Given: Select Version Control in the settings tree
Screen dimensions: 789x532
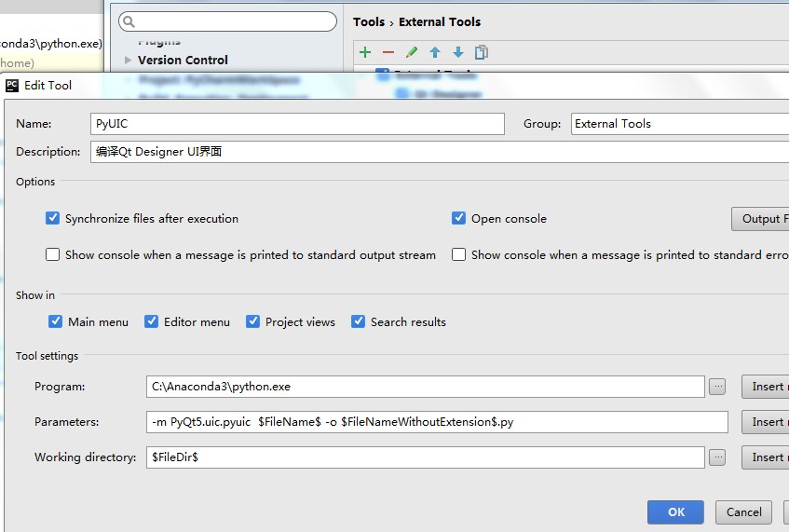Looking at the screenshot, I should (x=183, y=60).
